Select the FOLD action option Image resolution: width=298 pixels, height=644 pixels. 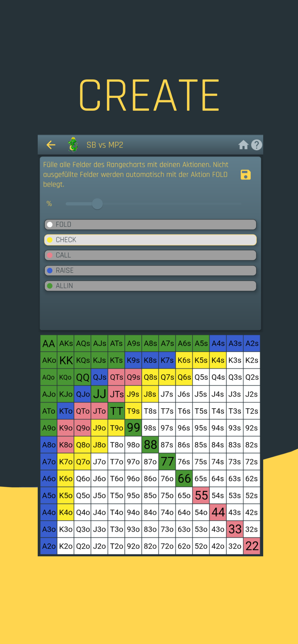coord(150,224)
